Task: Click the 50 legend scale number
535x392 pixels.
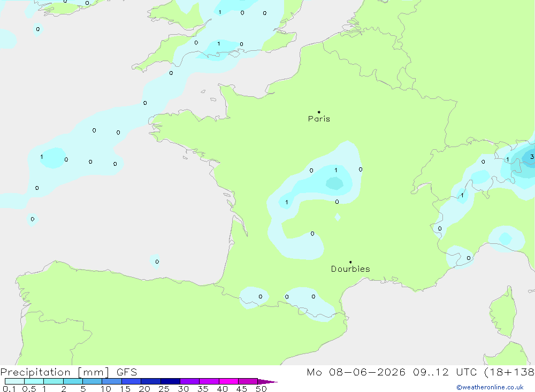Action: click(x=261, y=389)
